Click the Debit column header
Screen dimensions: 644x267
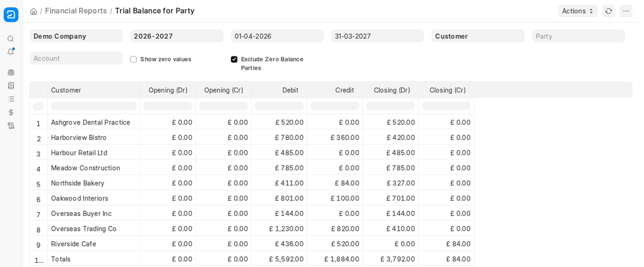click(279, 90)
